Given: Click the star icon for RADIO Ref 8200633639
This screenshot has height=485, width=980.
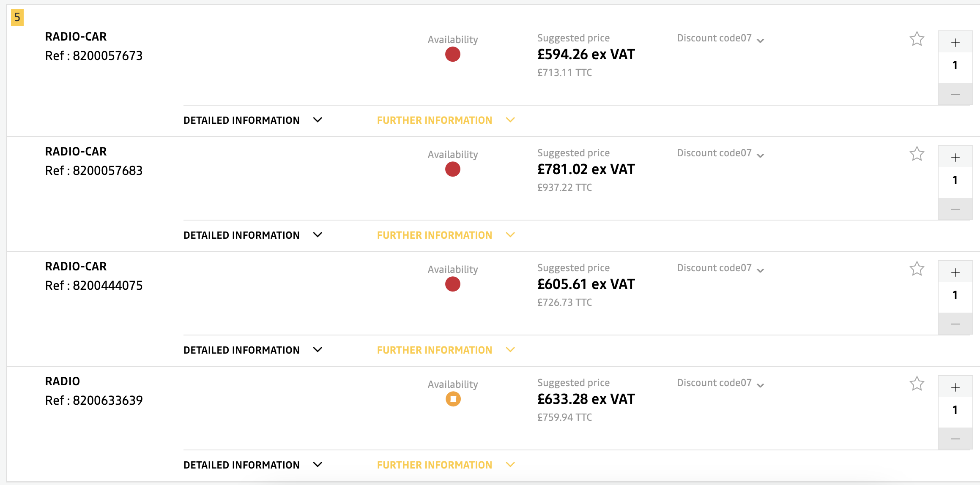Looking at the screenshot, I should pyautogui.click(x=917, y=384).
